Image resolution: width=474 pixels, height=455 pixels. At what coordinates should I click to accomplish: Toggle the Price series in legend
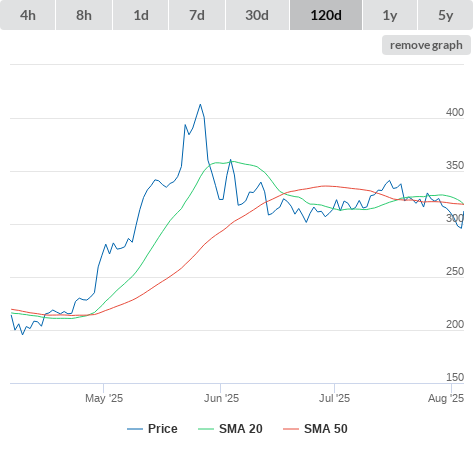coord(163,429)
